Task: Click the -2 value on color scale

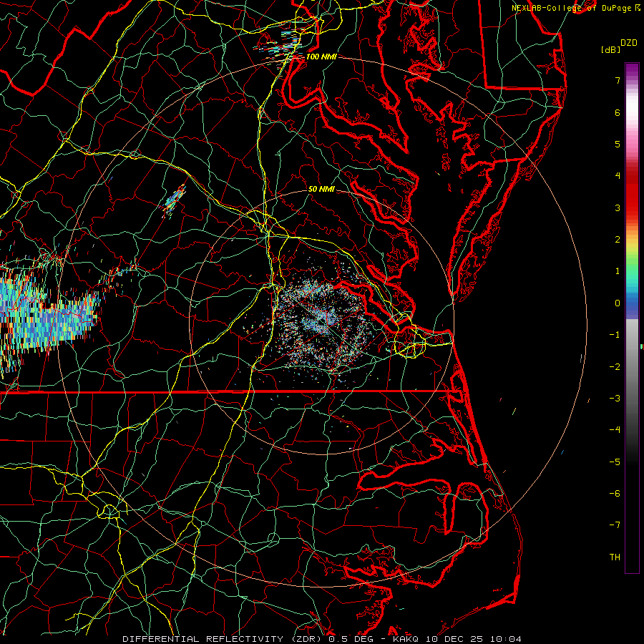Action: point(615,367)
